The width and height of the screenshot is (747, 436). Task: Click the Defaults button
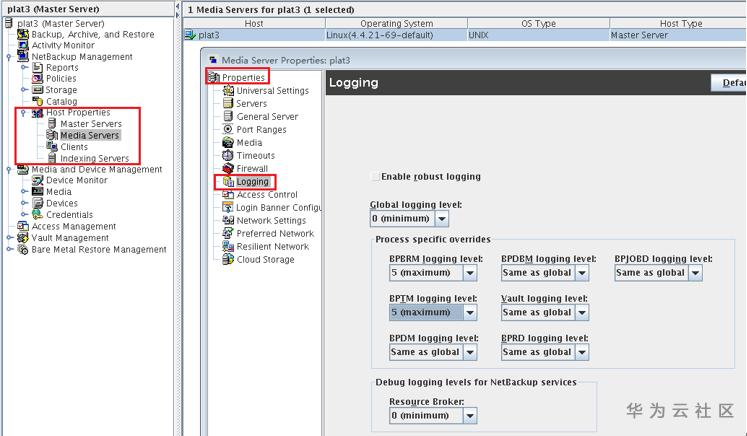728,82
